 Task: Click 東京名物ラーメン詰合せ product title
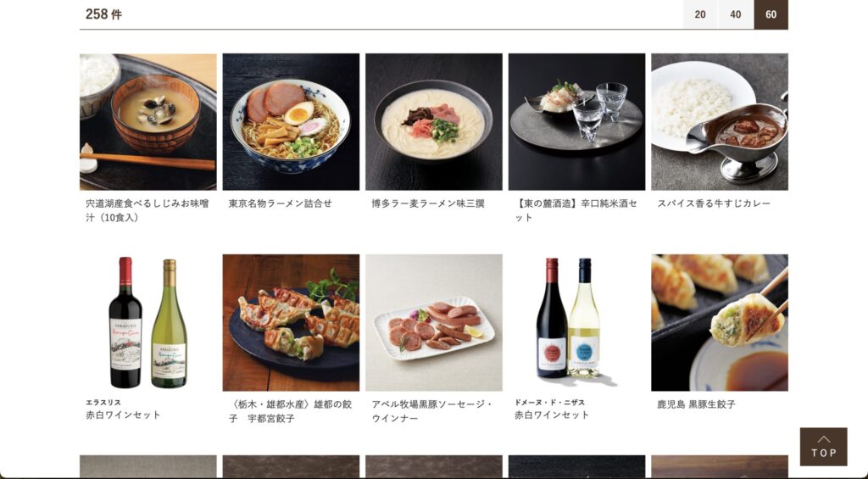280,203
